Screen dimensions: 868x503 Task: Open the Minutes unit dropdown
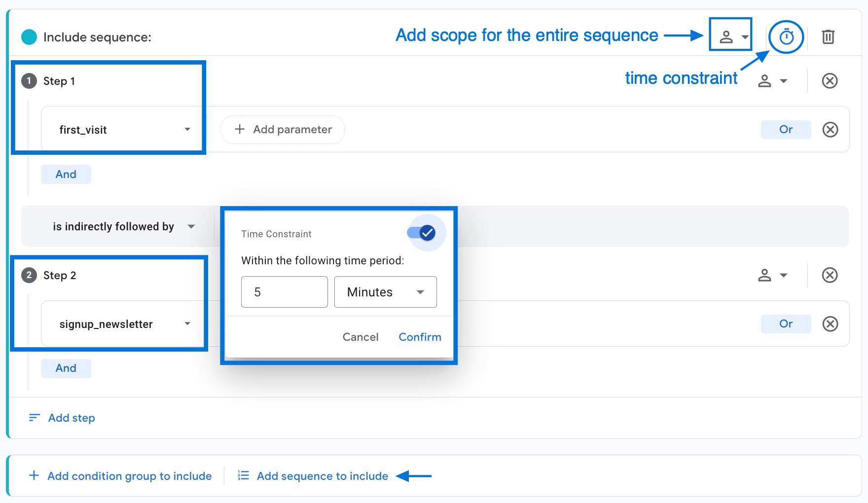(x=386, y=292)
